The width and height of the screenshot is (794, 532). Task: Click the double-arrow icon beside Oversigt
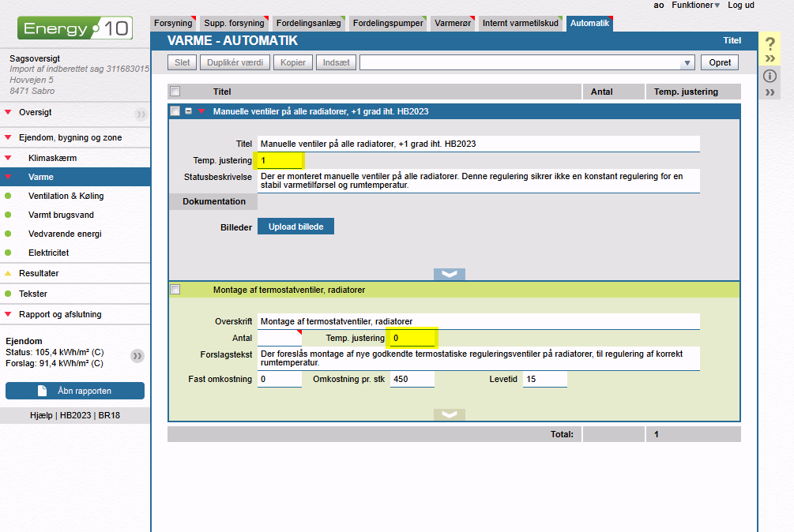[x=141, y=114]
